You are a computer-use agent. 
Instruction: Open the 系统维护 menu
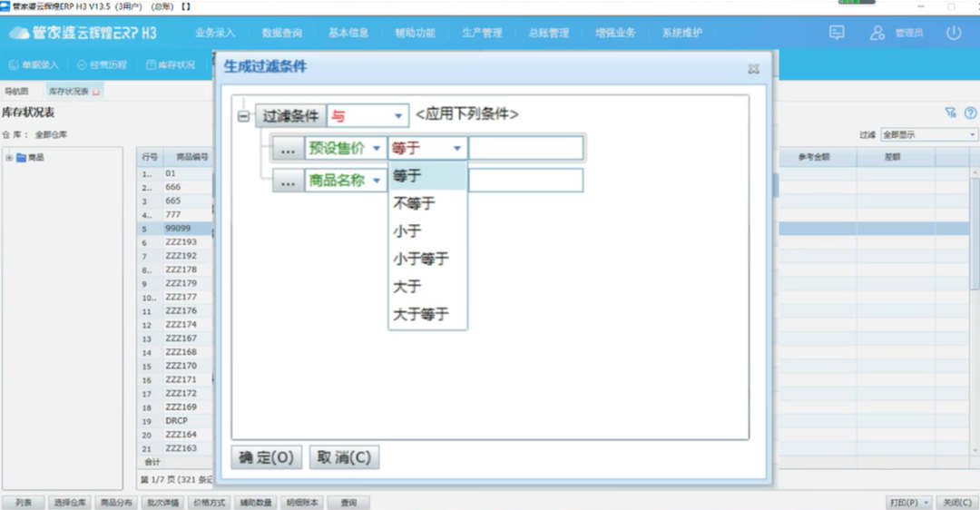[682, 33]
